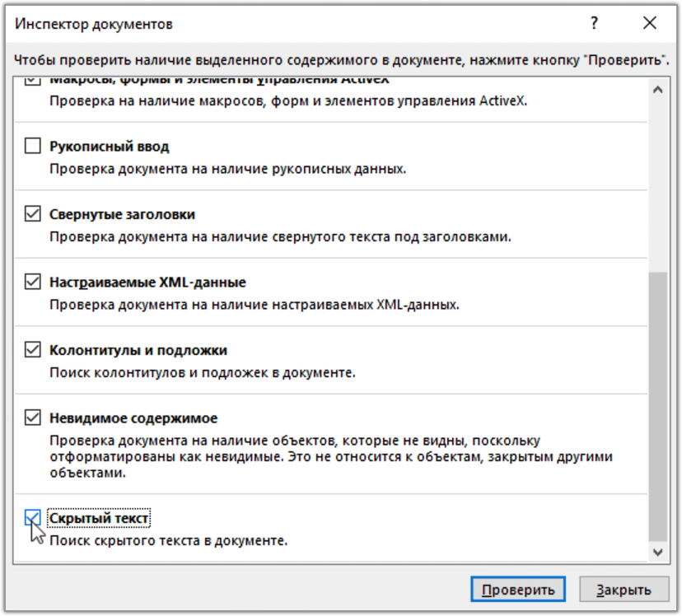Click scrollbar up arrow
Image resolution: width=682 pixels, height=616 pixels.
(x=656, y=89)
